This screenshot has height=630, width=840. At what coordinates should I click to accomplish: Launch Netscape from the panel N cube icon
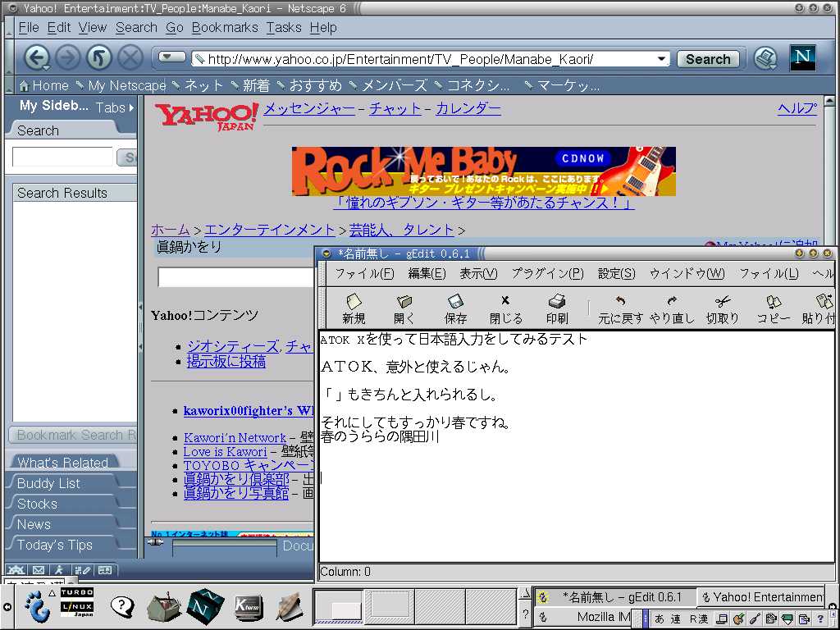click(x=206, y=606)
